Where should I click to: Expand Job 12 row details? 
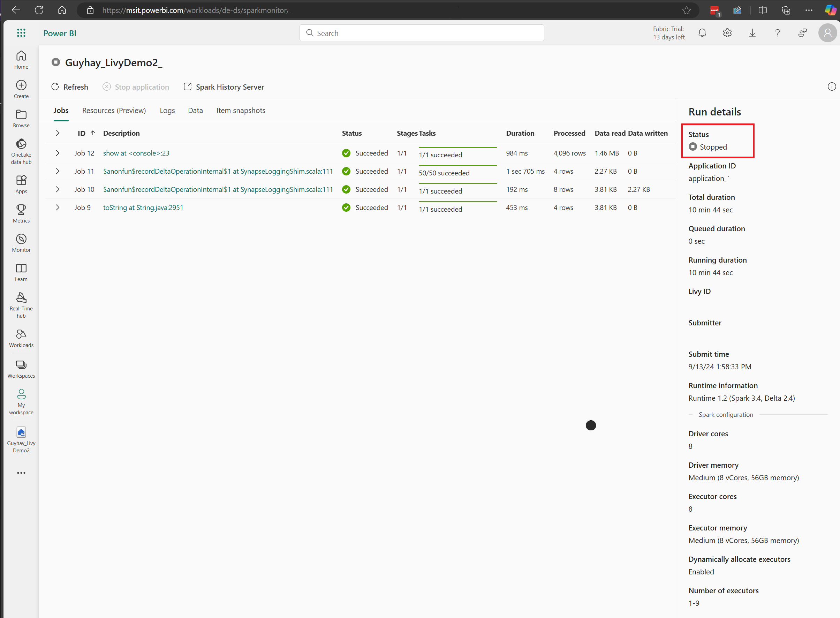tap(58, 153)
